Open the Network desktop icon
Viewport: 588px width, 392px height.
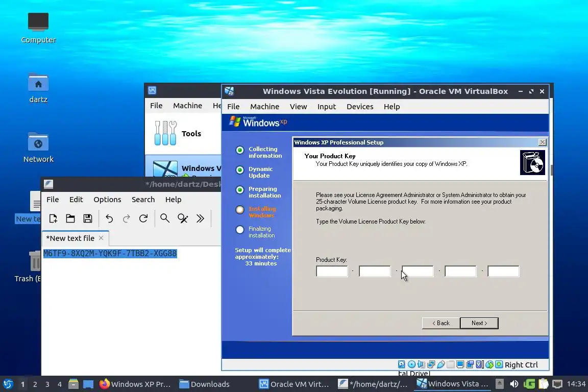[x=38, y=148]
